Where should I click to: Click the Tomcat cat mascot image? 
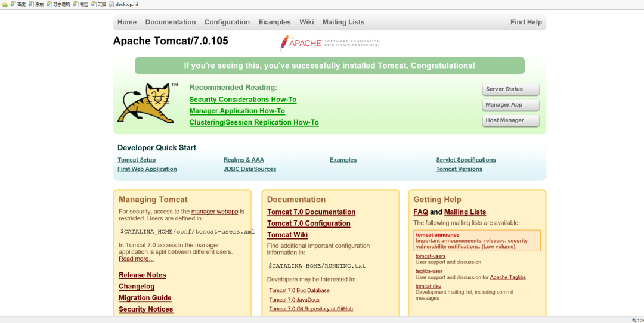[x=148, y=103]
